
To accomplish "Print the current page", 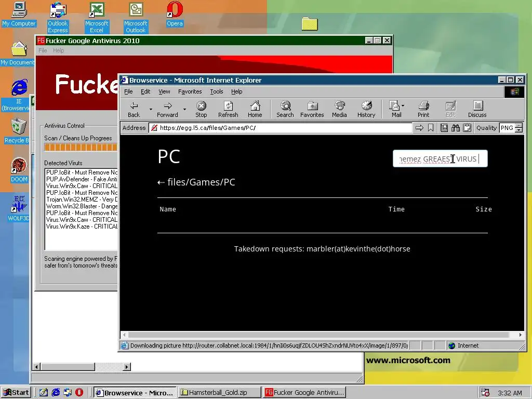I will (x=423, y=109).
